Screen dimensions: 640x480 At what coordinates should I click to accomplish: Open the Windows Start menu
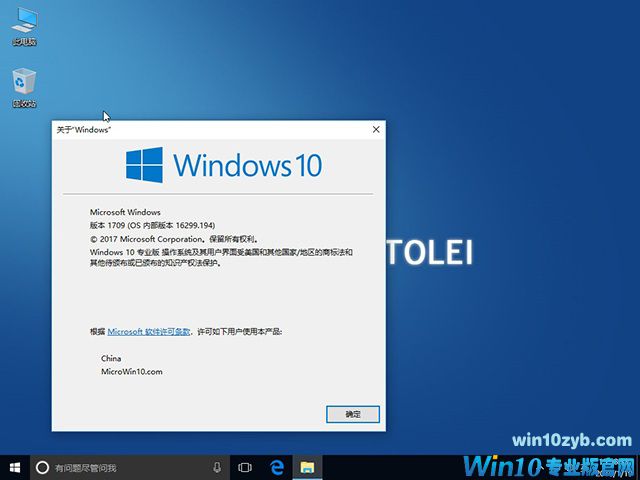14,467
